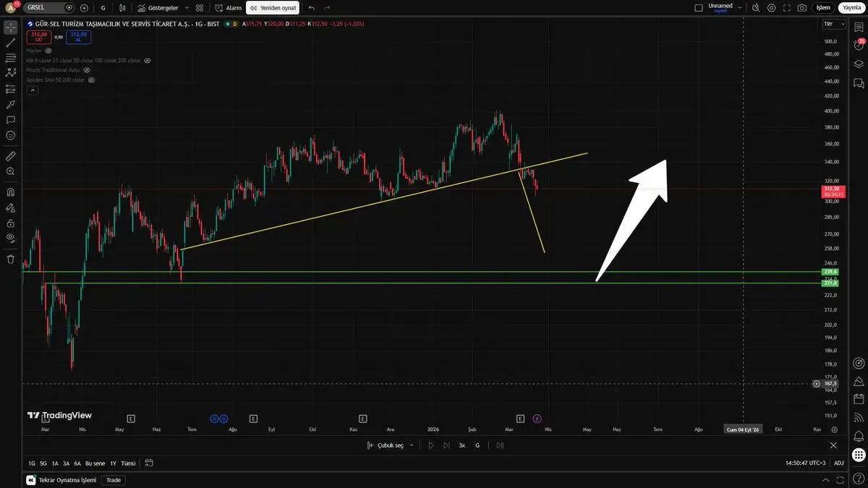Image resolution: width=868 pixels, height=488 pixels.
Task: Select the brush drawing tool
Action: pos(10,104)
